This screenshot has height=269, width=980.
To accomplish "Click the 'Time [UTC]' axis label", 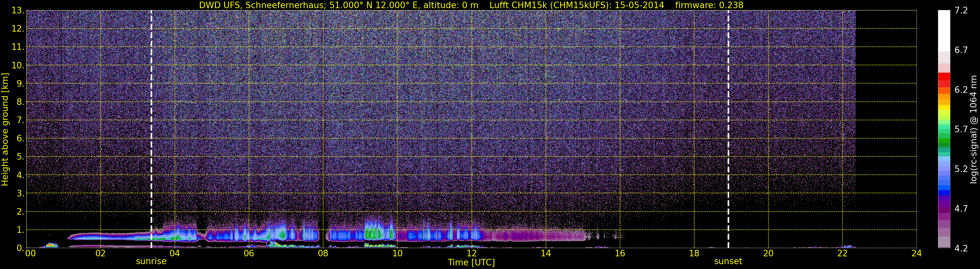I will [x=471, y=262].
